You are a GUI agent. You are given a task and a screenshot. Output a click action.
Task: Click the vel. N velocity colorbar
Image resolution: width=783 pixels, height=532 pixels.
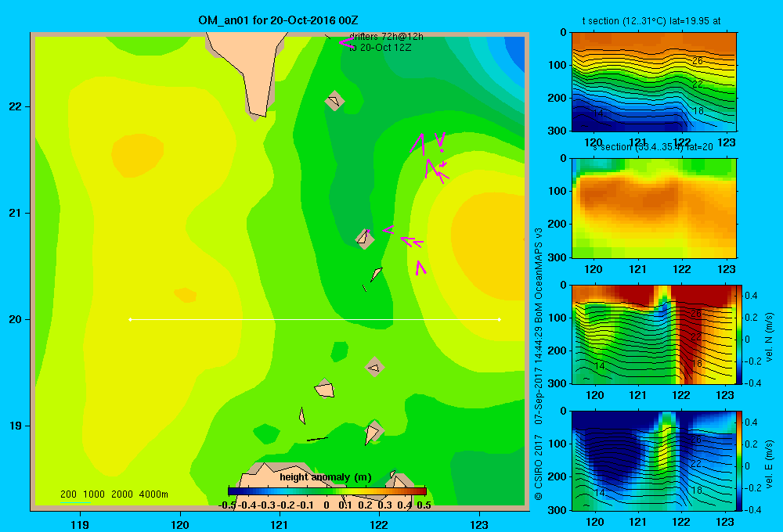739,334
